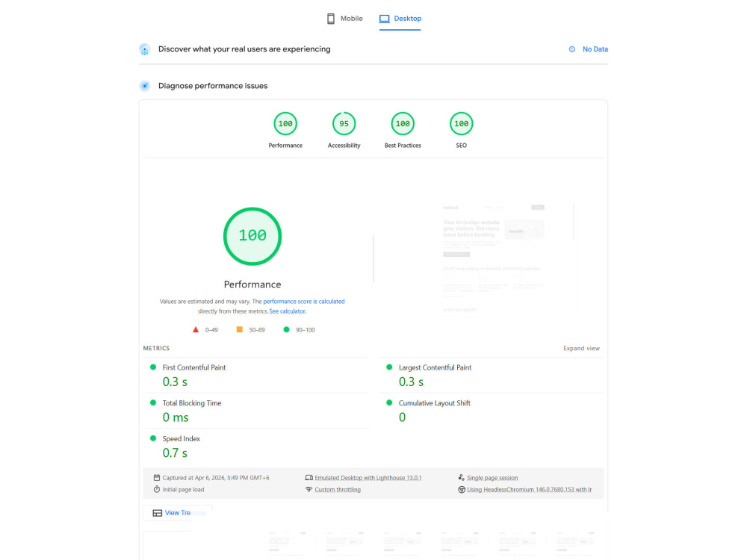
Task: Click the stopwatch icon by Initial page load
Action: point(157,490)
